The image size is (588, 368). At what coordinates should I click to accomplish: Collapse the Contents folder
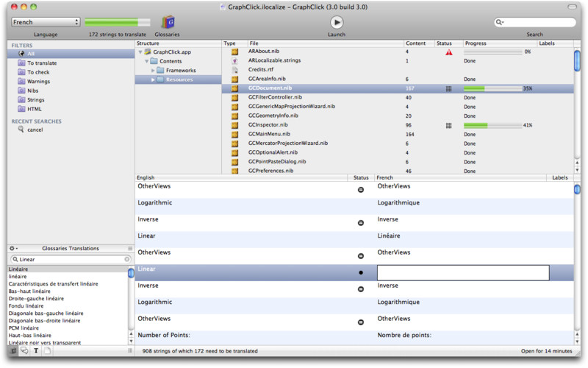(146, 61)
